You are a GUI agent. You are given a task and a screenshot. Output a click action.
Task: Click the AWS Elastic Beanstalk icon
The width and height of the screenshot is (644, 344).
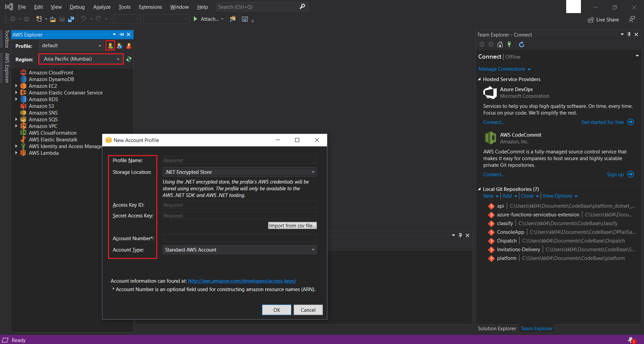[x=23, y=140]
